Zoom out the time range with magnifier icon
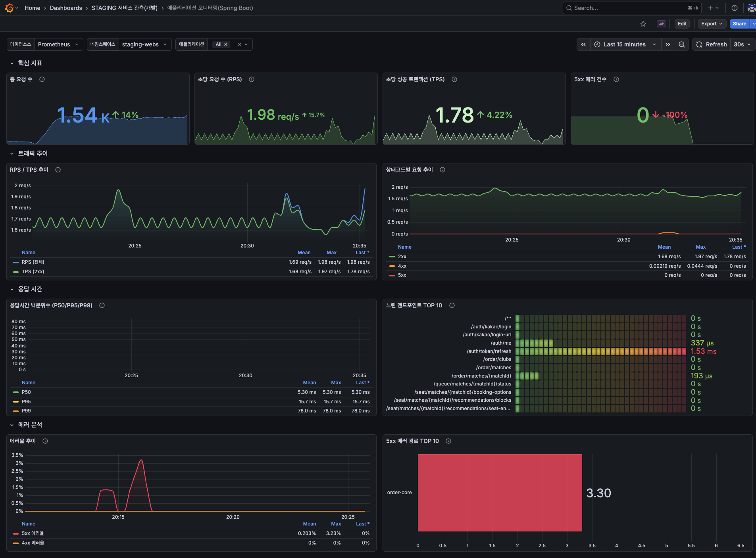Viewport: 756px width, 558px height. (x=682, y=44)
